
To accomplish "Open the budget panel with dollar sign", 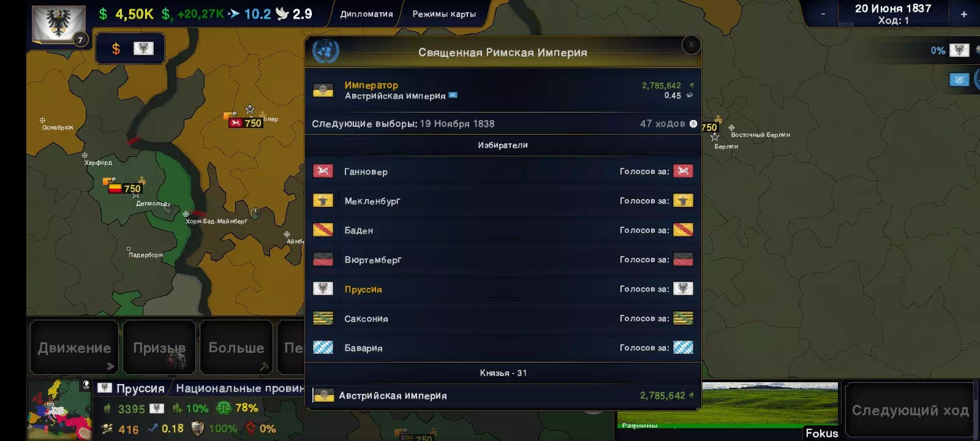I will [130, 49].
